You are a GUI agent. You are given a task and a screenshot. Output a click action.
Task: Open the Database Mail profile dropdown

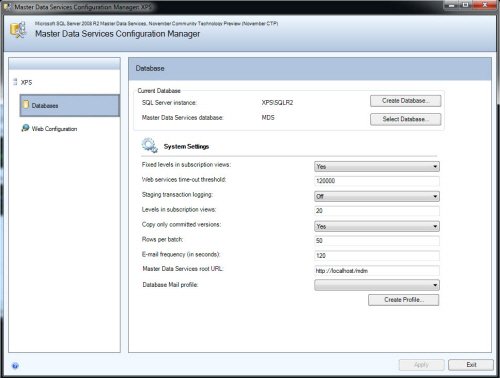(x=377, y=285)
